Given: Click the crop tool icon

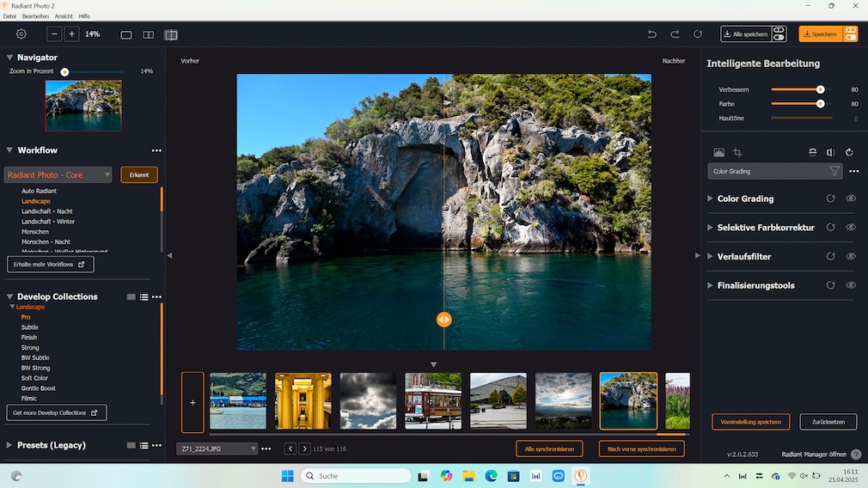Looking at the screenshot, I should (737, 152).
